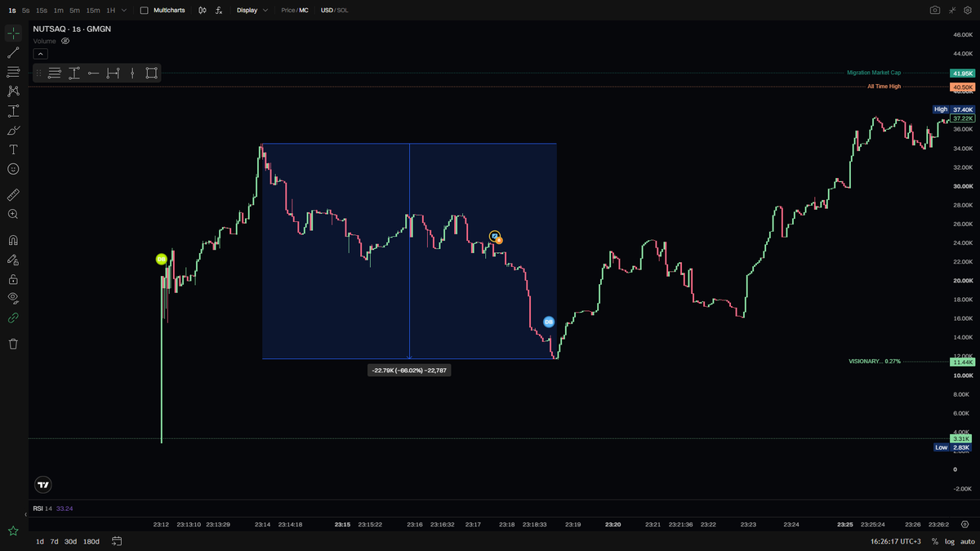Viewport: 980px width, 551px height.
Task: Open the go-to-date calendar icon
Action: (117, 541)
